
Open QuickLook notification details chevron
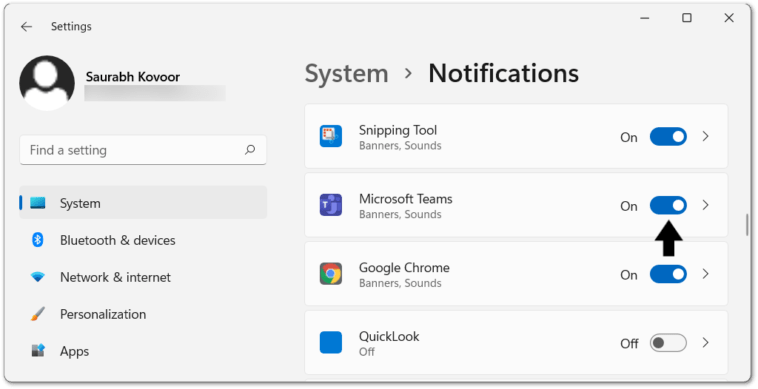pos(705,343)
